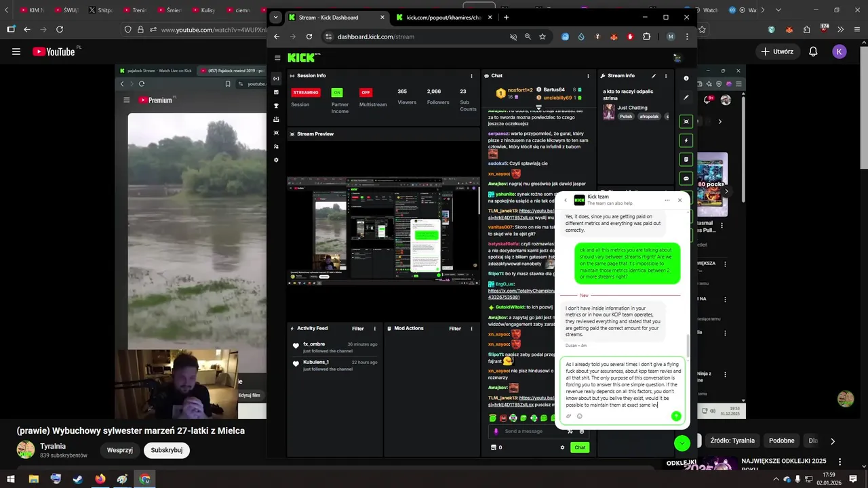Switch to Stream - Kick Dashboard tab
868x488 pixels.
tap(337, 17)
